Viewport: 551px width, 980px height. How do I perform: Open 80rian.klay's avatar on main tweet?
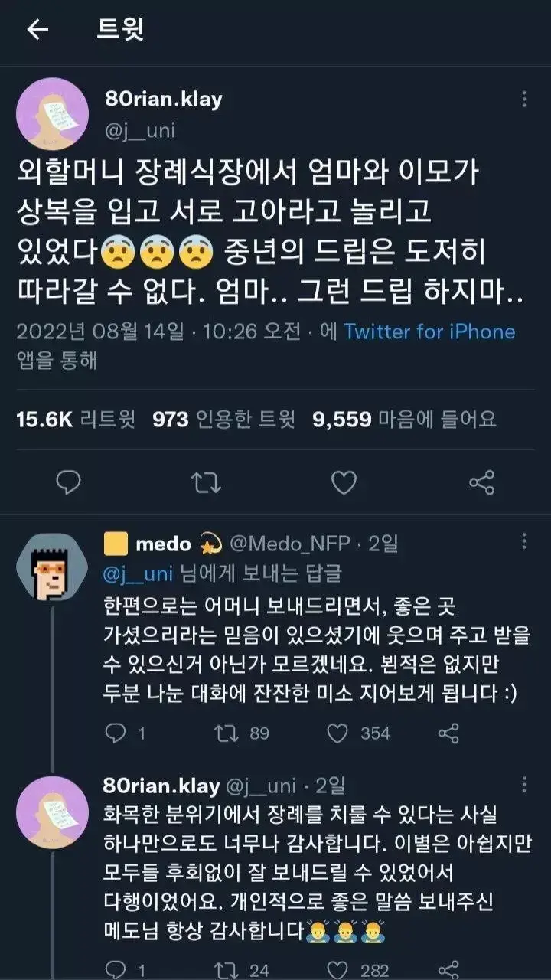52,113
